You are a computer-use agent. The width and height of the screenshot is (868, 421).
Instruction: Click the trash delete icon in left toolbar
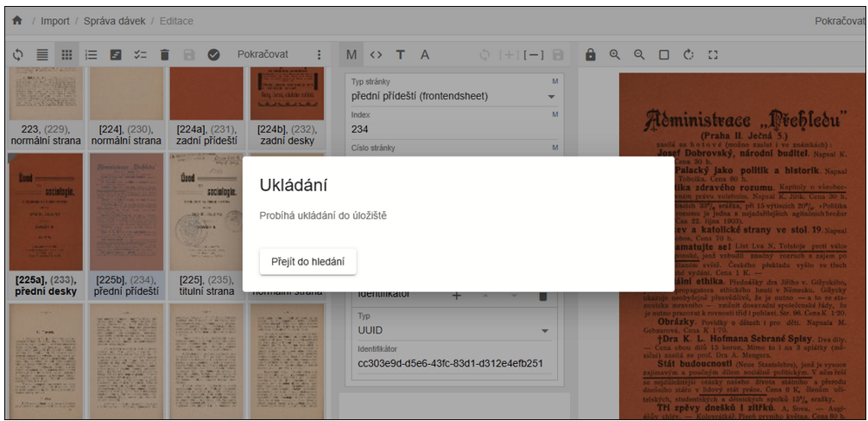165,54
